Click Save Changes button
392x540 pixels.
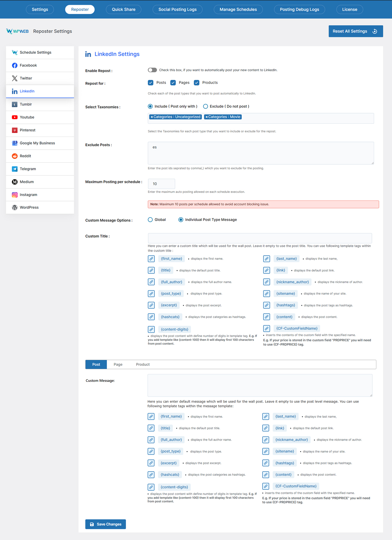[x=106, y=524]
